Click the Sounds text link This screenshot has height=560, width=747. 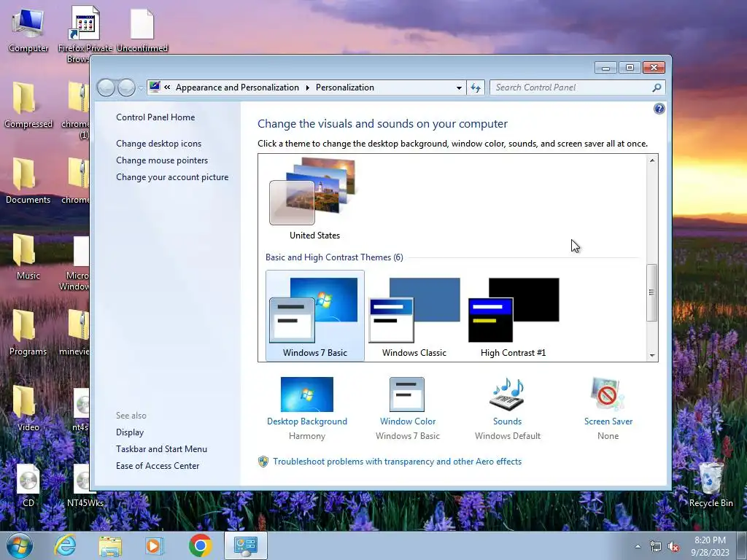[x=507, y=421]
